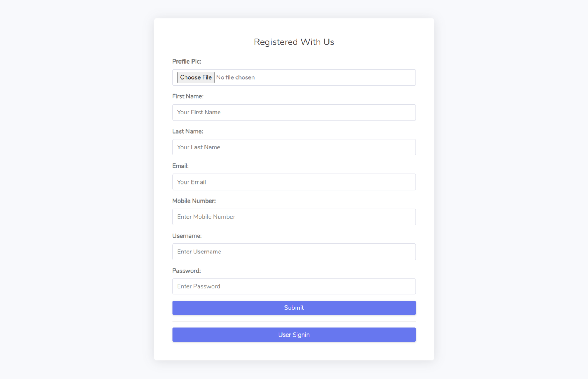The height and width of the screenshot is (379, 588).
Task: Click the First Name label
Action: click(188, 96)
